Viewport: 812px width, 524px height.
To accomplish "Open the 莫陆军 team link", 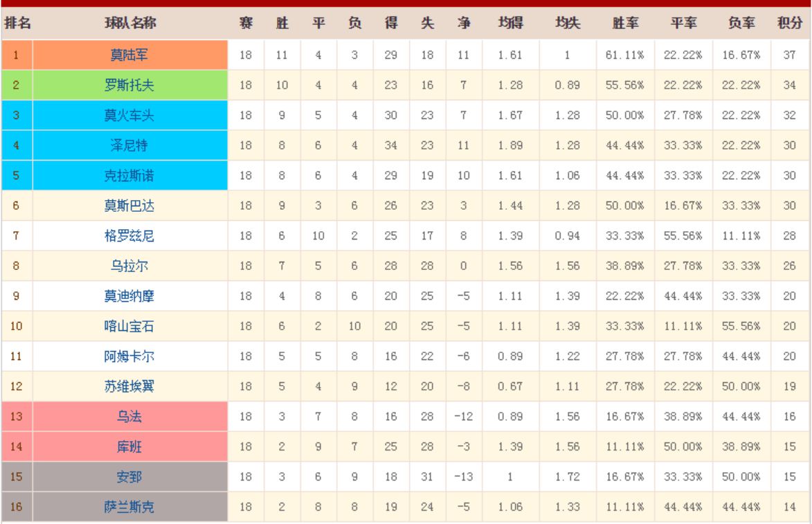I will click(129, 55).
